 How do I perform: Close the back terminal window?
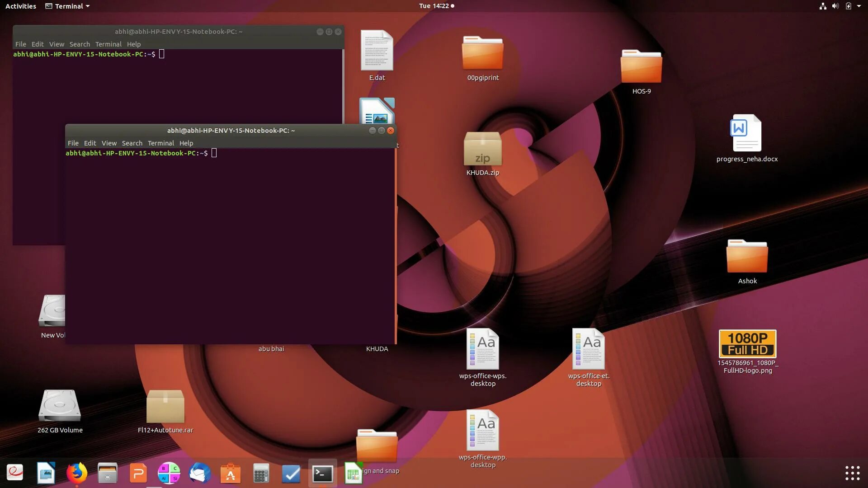(338, 32)
